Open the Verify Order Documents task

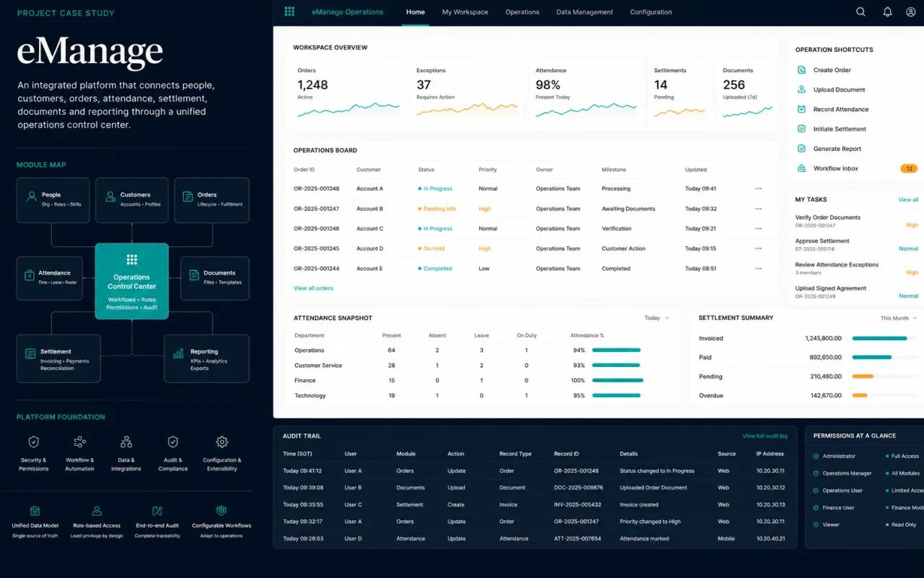point(856,221)
